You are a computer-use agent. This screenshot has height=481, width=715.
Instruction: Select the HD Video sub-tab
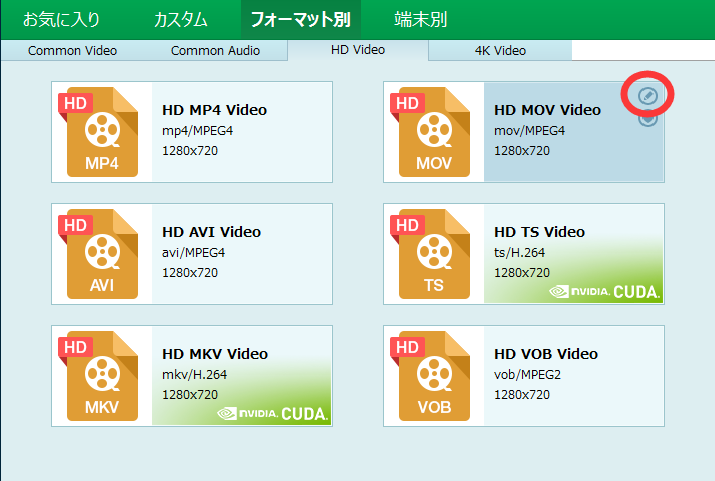coord(358,50)
